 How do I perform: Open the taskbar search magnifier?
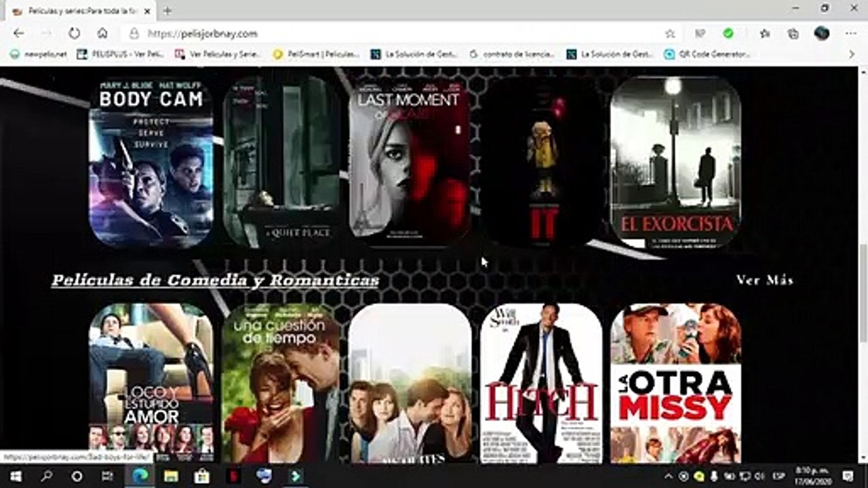click(x=46, y=476)
